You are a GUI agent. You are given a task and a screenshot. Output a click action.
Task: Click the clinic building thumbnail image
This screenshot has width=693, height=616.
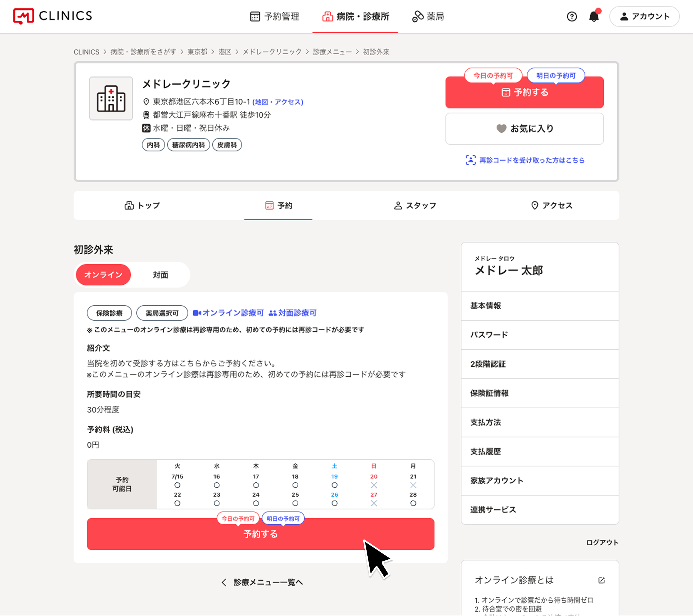point(111,98)
